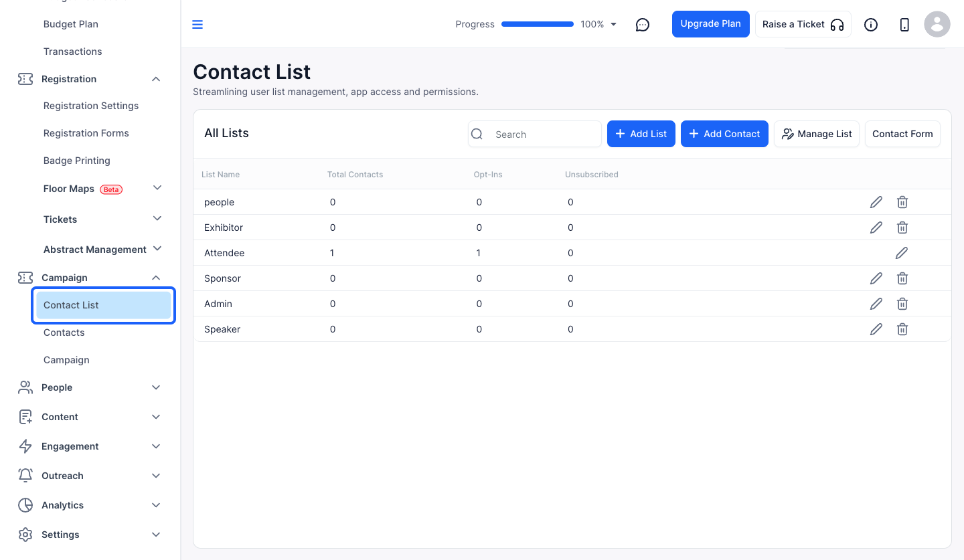
Task: Delete the Admin list with the trash icon
Action: (902, 304)
